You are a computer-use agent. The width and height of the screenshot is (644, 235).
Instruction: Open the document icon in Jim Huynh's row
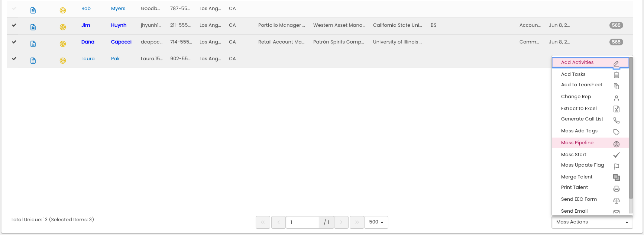(33, 27)
